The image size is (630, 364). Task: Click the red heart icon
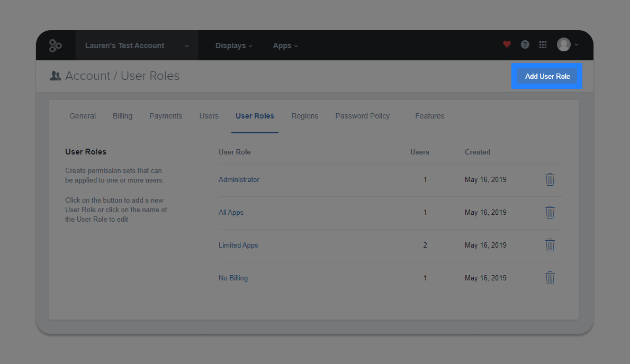pyautogui.click(x=507, y=44)
